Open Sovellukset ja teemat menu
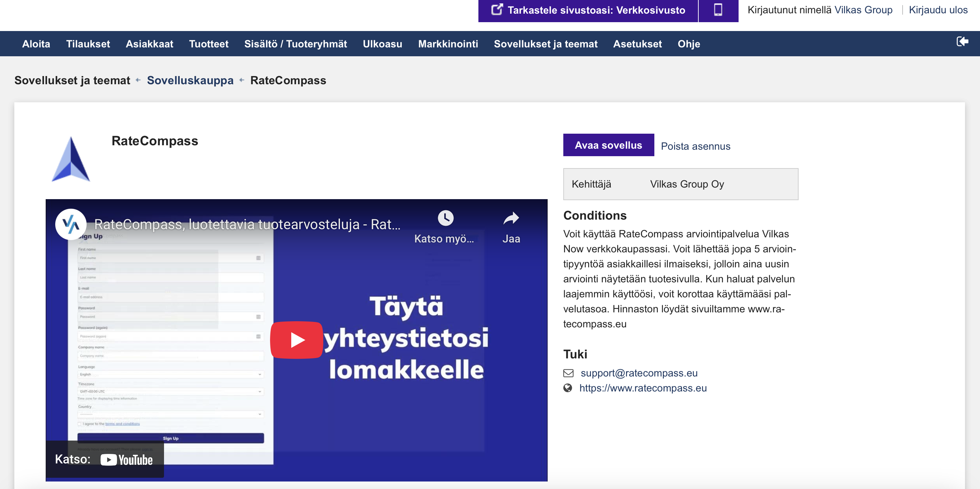This screenshot has width=980, height=489. 546,44
